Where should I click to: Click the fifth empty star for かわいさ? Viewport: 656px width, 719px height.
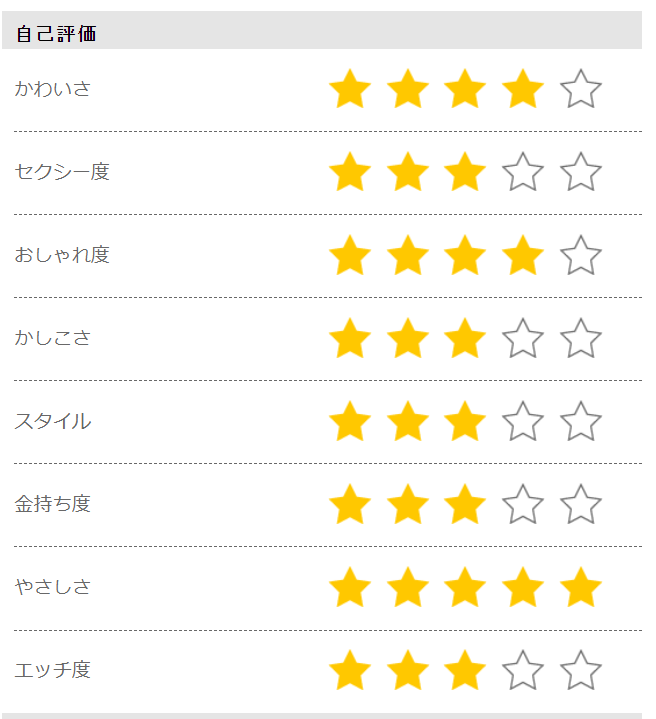[x=581, y=90]
